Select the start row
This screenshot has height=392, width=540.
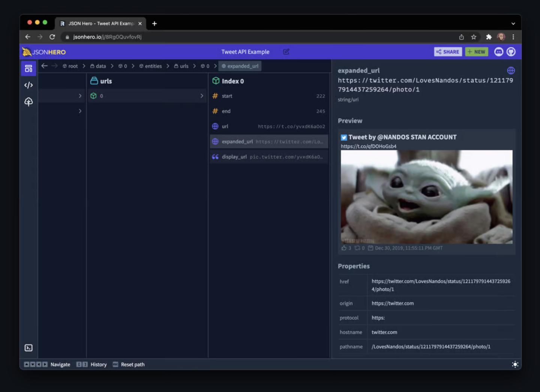click(269, 96)
